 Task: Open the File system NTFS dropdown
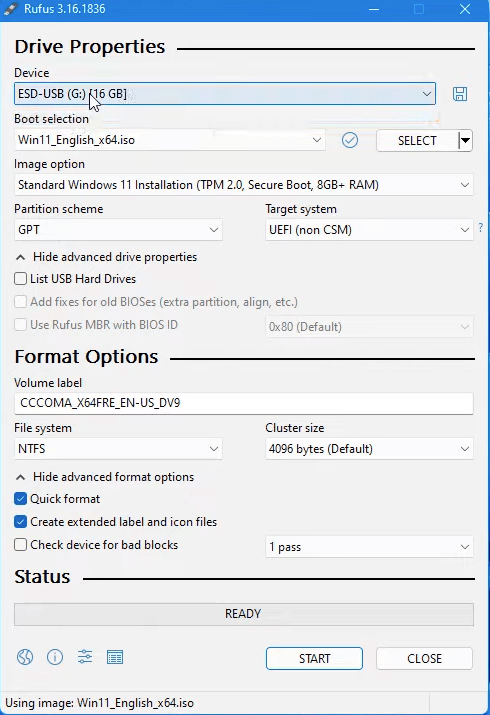click(118, 449)
